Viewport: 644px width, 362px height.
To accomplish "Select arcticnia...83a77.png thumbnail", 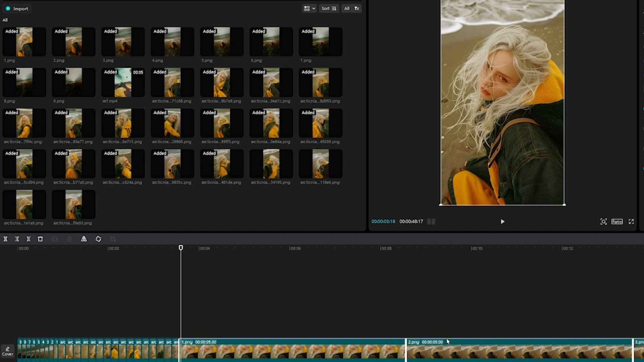I will (x=74, y=123).
